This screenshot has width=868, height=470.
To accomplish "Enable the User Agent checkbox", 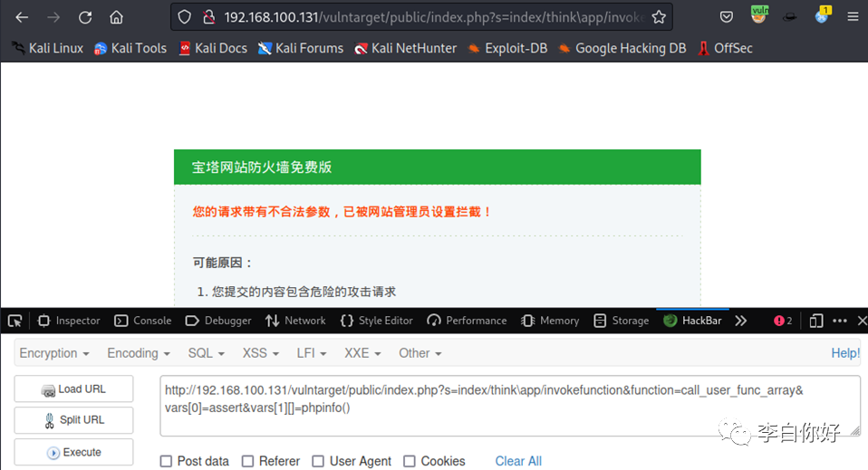I will (x=318, y=461).
